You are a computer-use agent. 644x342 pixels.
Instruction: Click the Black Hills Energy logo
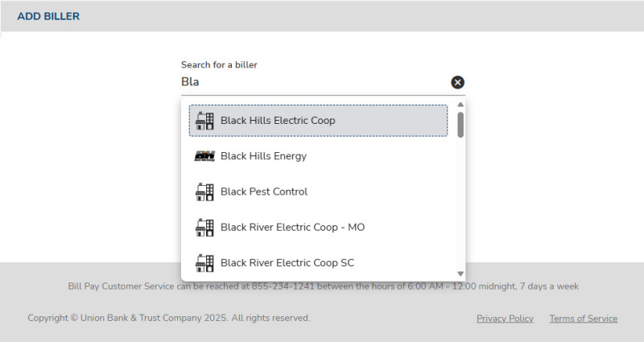click(204, 156)
